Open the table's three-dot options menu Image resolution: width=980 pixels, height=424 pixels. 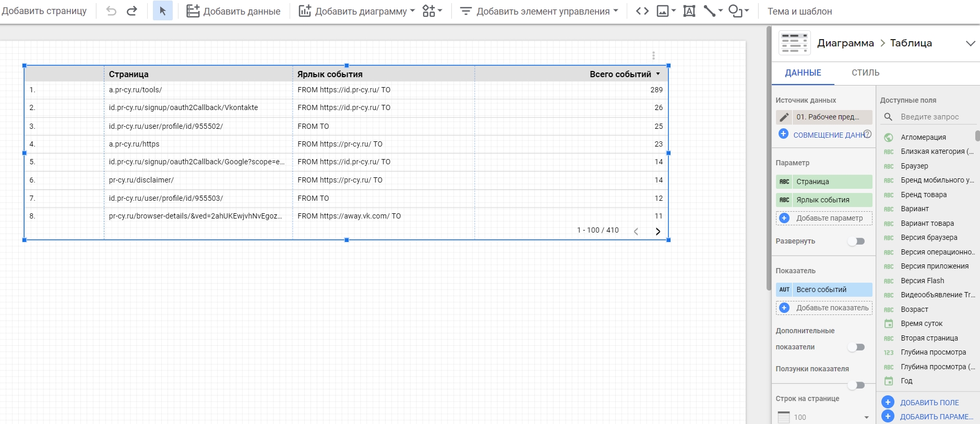tap(653, 55)
